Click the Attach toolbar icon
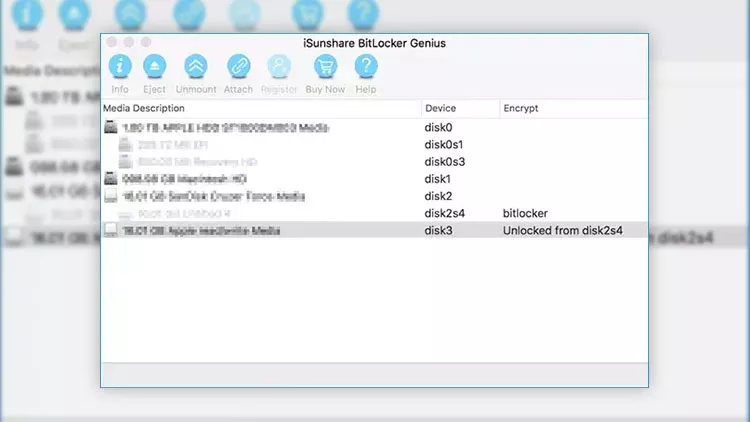Screen dimensions: 750x422 tap(238, 66)
